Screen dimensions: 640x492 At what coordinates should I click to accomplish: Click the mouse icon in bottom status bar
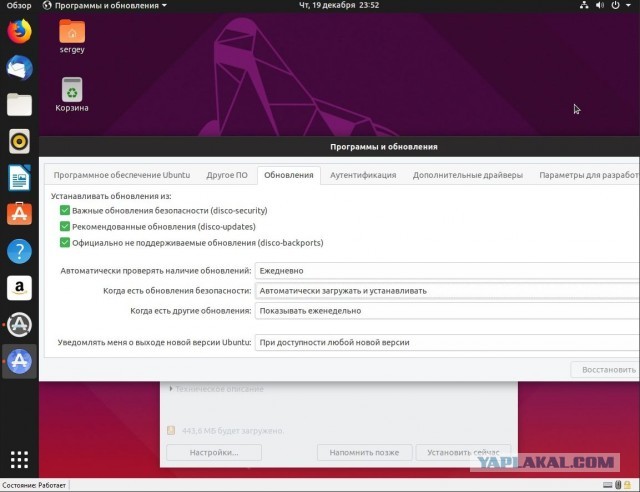click(x=618, y=485)
